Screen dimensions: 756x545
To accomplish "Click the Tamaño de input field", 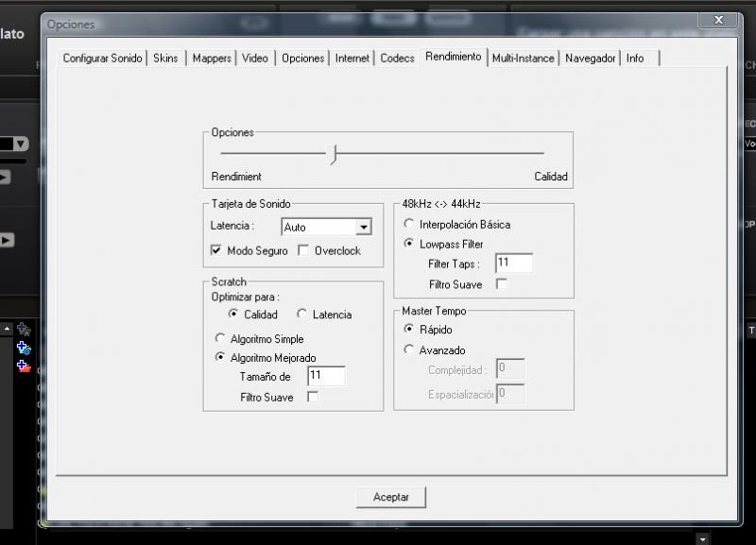I will [326, 375].
